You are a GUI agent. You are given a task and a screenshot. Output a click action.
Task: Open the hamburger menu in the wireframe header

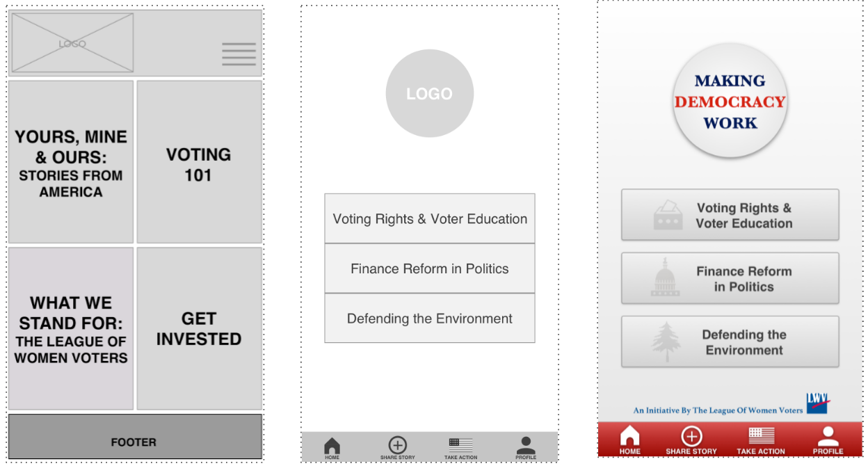tap(239, 54)
